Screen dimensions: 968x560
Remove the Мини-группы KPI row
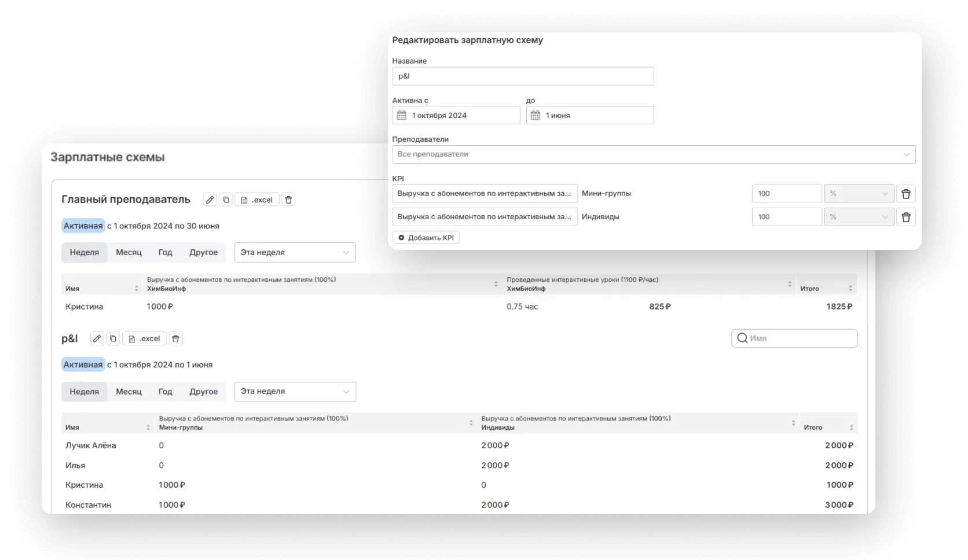pyautogui.click(x=905, y=194)
